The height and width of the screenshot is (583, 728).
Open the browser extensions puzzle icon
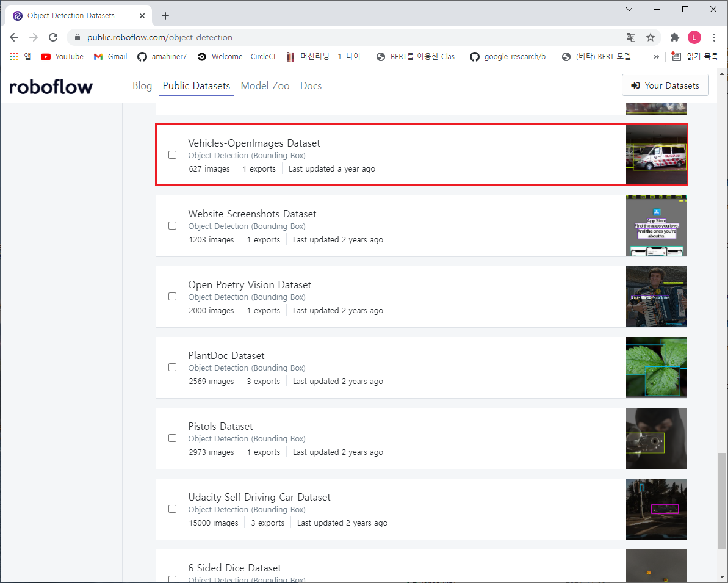click(675, 37)
